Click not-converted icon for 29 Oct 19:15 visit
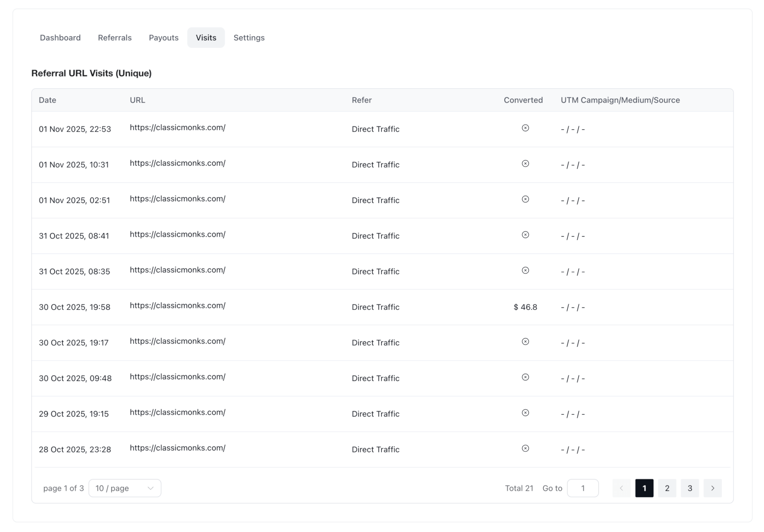 click(x=525, y=413)
